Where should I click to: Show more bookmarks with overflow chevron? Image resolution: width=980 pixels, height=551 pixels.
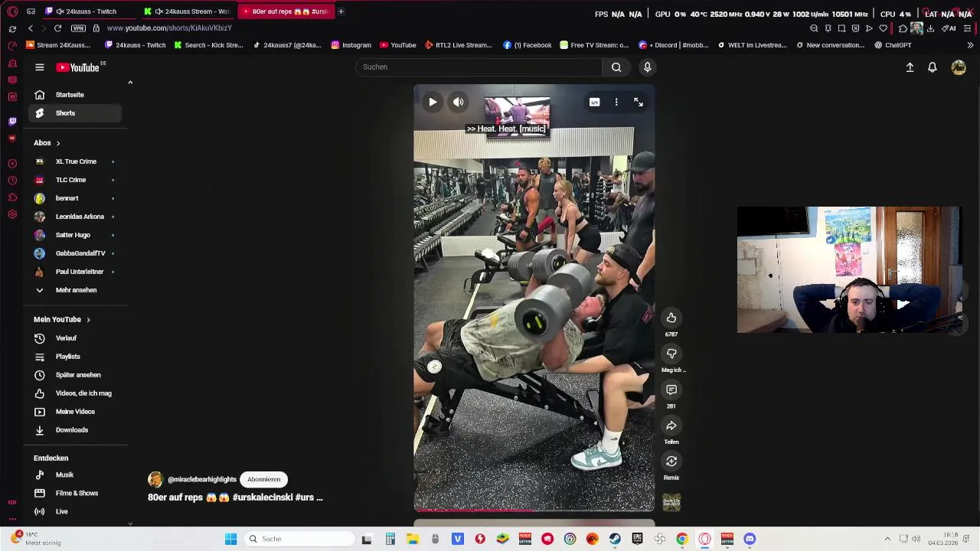970,45
